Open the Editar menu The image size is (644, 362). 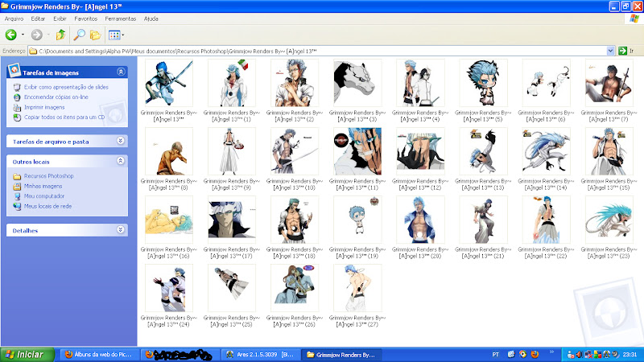click(x=38, y=19)
